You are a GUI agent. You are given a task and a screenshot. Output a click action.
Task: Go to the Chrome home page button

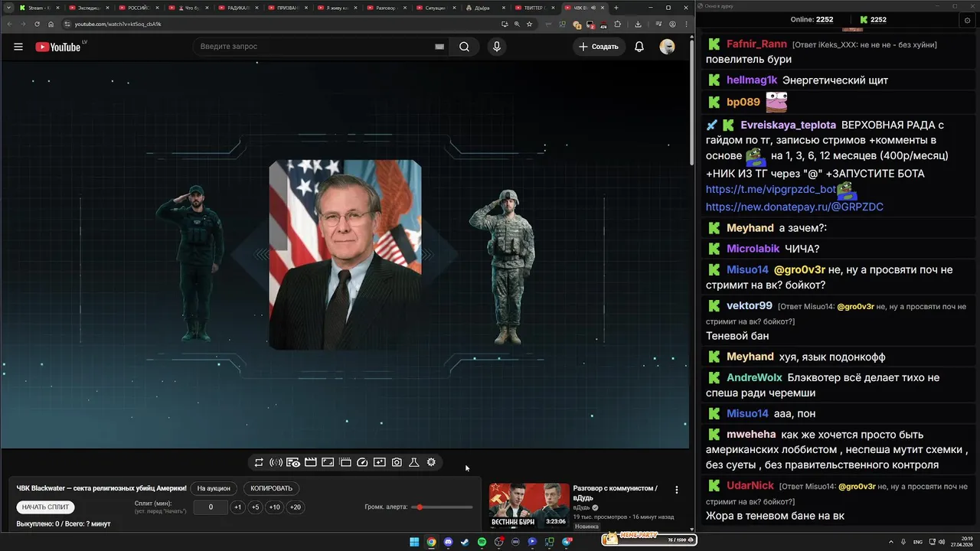[x=51, y=24]
